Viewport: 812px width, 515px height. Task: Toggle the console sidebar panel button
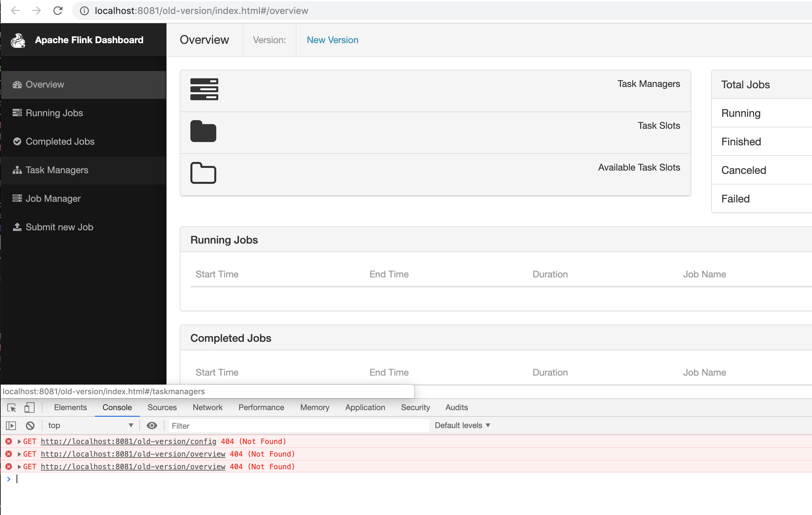click(11, 426)
